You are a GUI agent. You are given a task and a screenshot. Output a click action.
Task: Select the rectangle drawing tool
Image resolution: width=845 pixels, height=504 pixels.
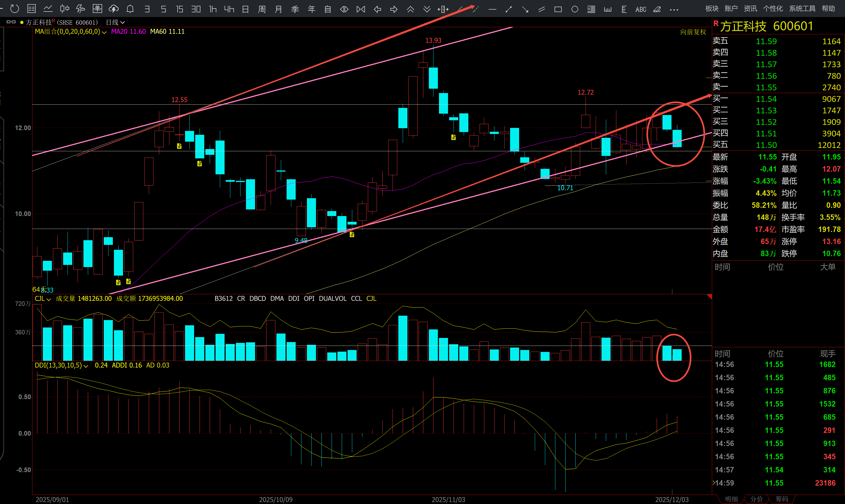(x=558, y=9)
